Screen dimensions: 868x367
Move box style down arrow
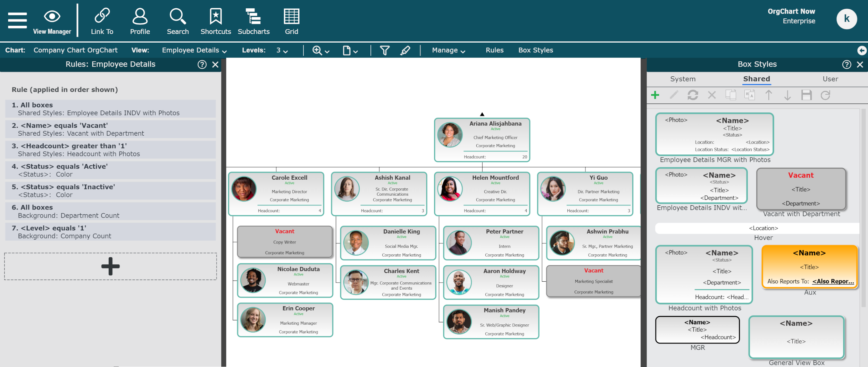tap(787, 95)
